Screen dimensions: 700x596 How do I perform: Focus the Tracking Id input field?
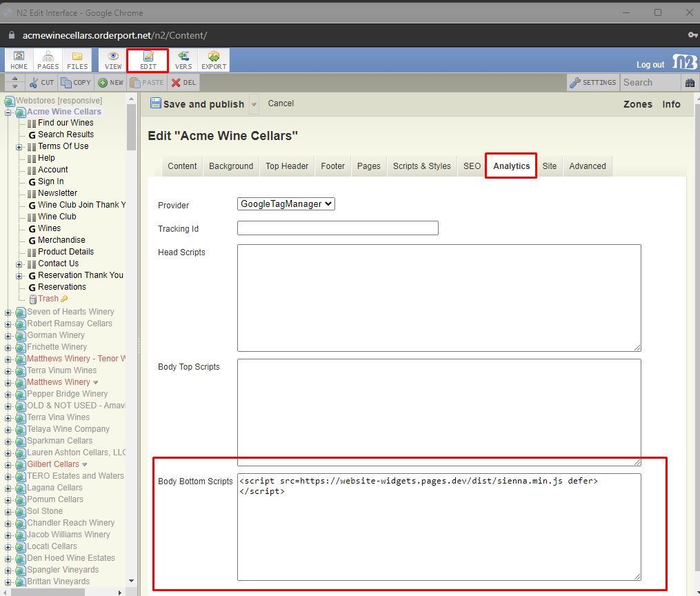pyautogui.click(x=338, y=228)
